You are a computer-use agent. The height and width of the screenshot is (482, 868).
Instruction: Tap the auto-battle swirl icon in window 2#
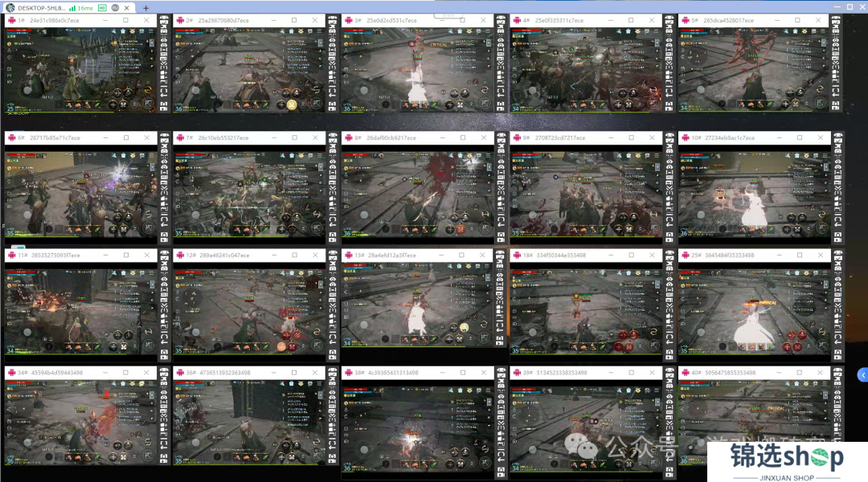(317, 90)
